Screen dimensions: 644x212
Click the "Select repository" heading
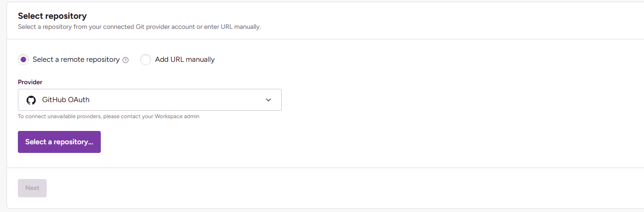[x=52, y=16]
